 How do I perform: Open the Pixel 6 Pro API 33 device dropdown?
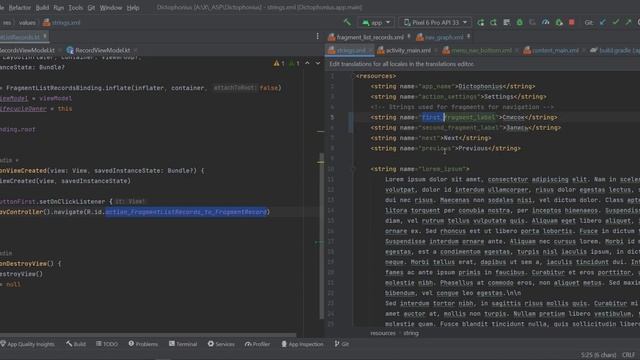click(435, 22)
